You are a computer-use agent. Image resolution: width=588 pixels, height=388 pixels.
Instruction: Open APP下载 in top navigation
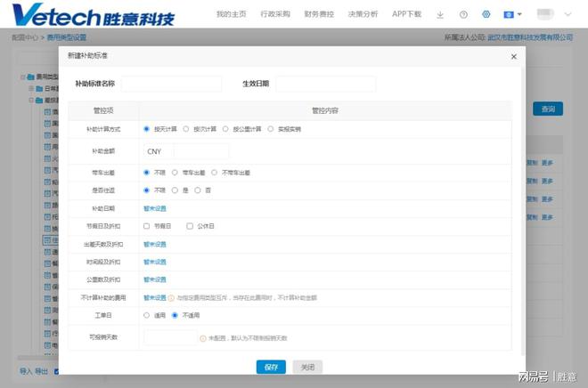[407, 14]
